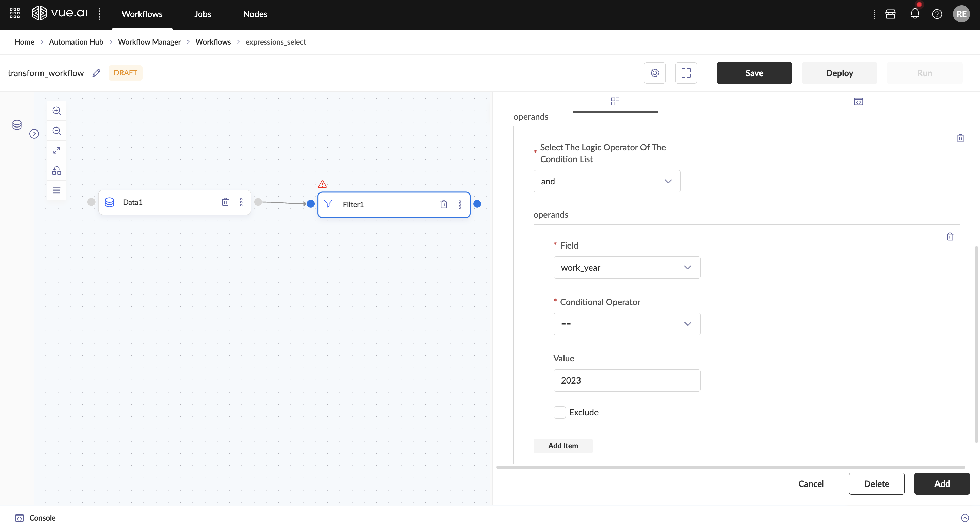Screen dimensions: 980x527
Task: Open the notifications bell
Action: [915, 14]
